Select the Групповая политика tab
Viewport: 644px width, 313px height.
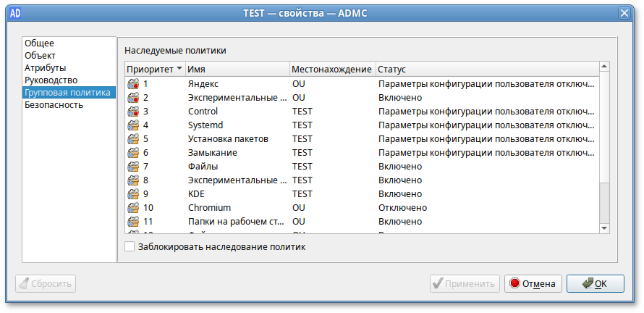(69, 93)
